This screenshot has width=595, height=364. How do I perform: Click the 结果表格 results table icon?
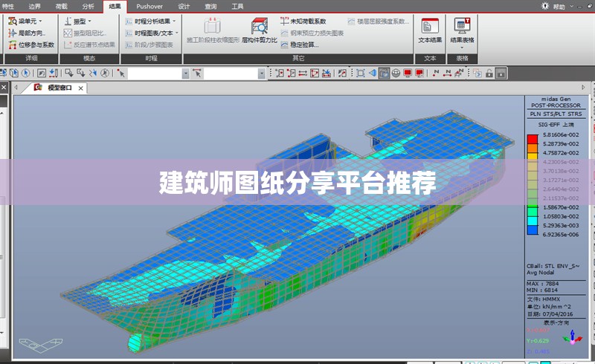[x=462, y=30]
